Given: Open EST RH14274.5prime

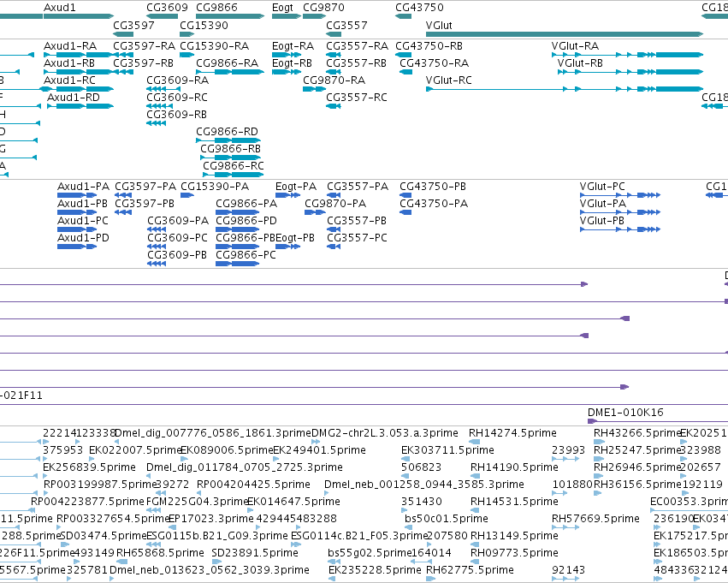Looking at the screenshot, I should (512, 433).
